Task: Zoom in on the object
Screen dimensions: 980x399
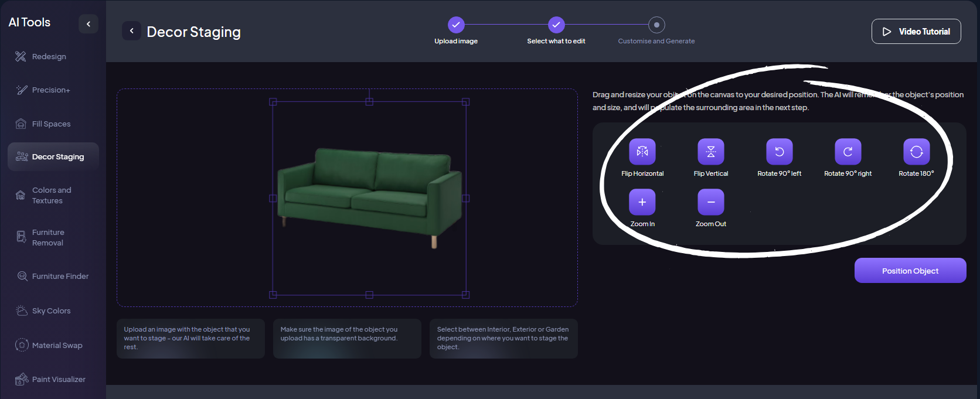Action: (x=642, y=202)
